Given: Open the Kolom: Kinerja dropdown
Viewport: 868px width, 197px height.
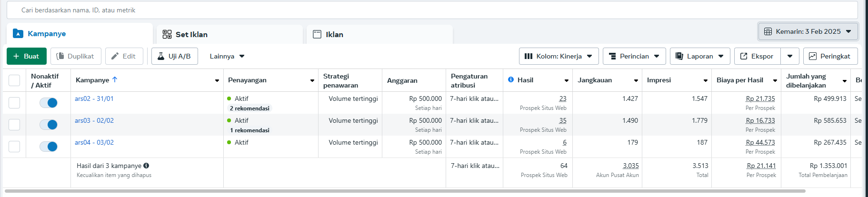Looking at the screenshot, I should 559,56.
